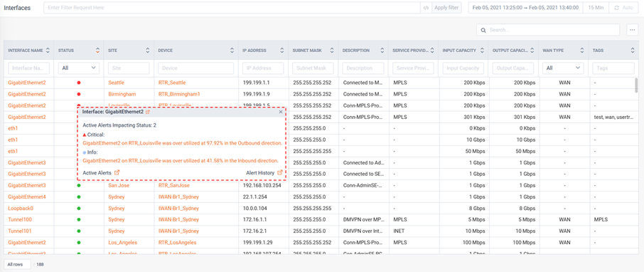Click the GigabitEthernet4 interface link
The height and width of the screenshot is (272, 644).
(27, 197)
